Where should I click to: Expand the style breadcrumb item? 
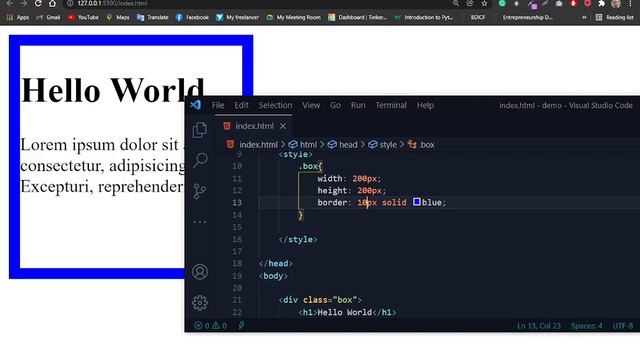382,144
